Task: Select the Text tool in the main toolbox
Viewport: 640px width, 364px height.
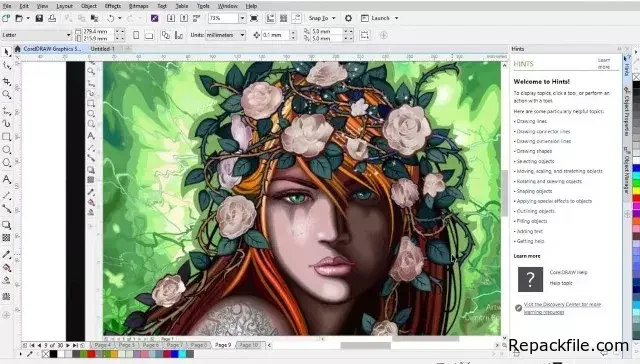Action: coord(7,179)
